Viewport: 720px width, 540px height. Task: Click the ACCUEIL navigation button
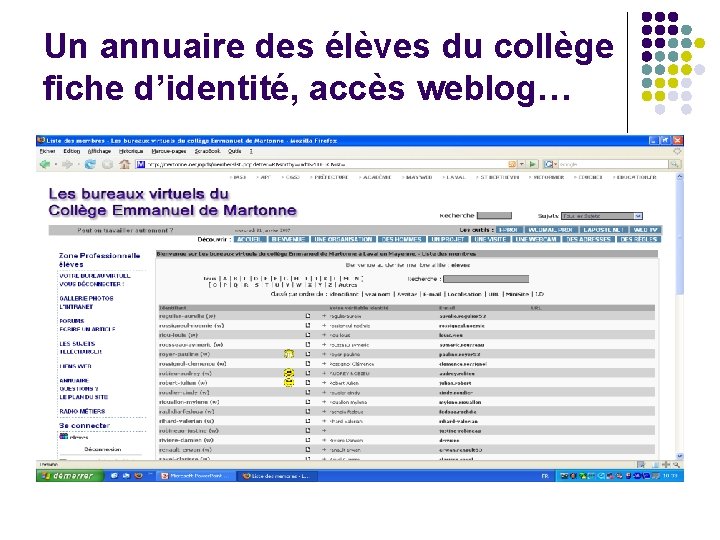(x=249, y=239)
